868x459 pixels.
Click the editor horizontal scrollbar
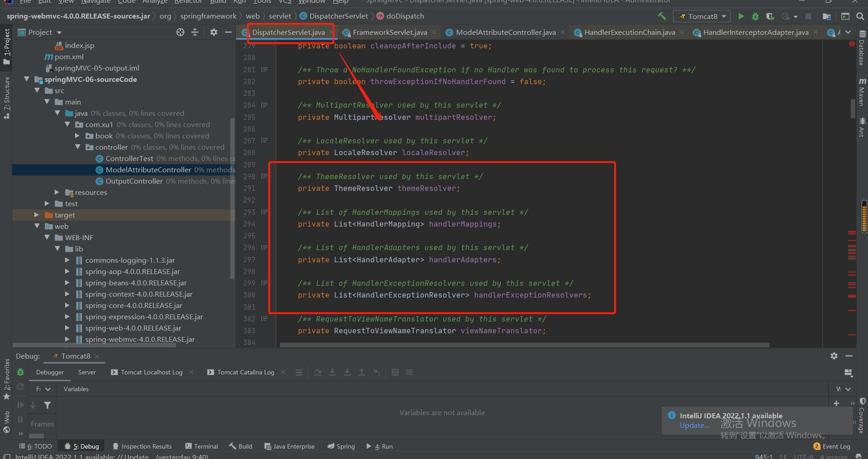point(524,345)
